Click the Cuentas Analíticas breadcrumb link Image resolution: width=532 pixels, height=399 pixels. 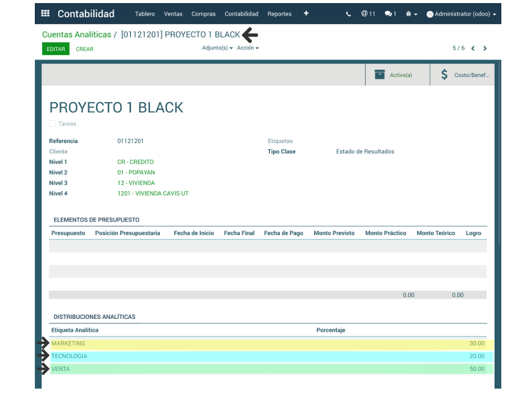(76, 35)
